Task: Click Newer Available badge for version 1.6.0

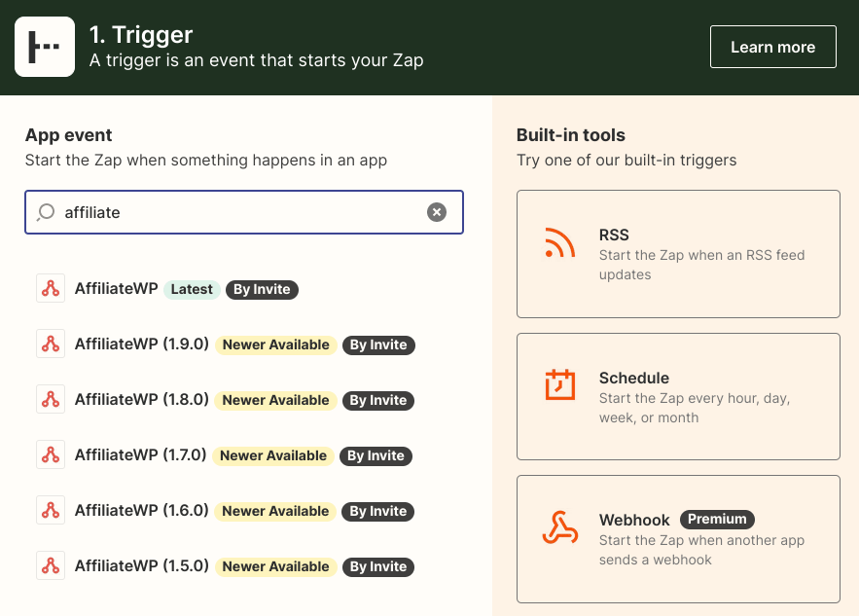Action: (275, 511)
